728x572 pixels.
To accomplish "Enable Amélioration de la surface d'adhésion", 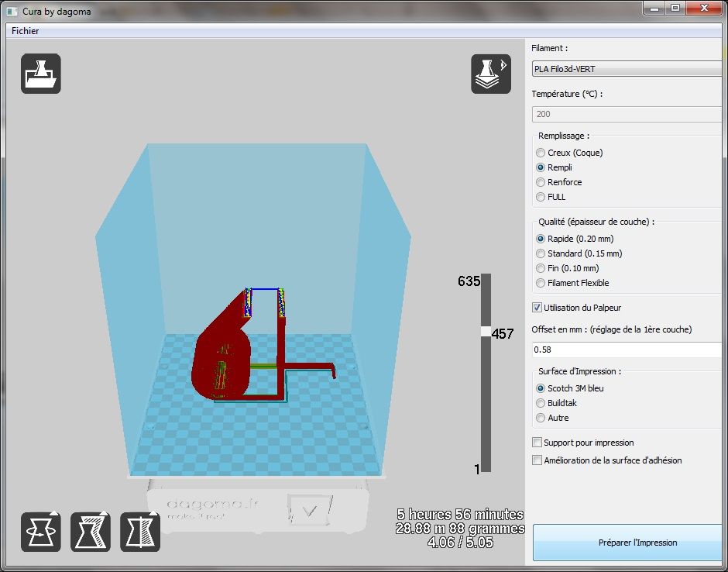I will click(537, 460).
